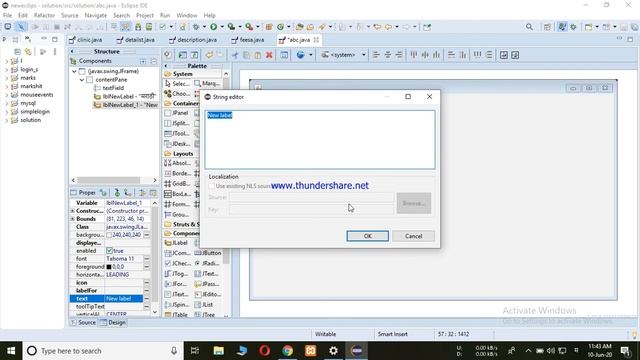This screenshot has width=640, height=360.
Task: Select JLabel component in Palette
Action: click(x=176, y=243)
